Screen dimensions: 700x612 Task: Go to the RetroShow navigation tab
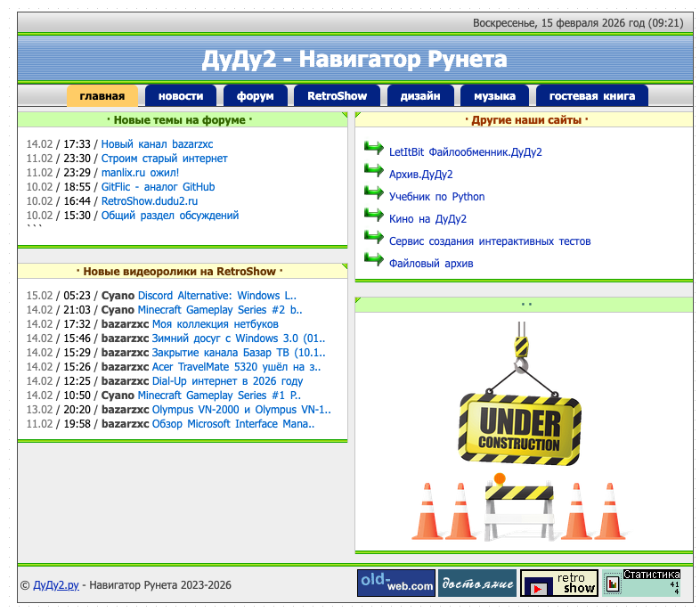tap(337, 96)
